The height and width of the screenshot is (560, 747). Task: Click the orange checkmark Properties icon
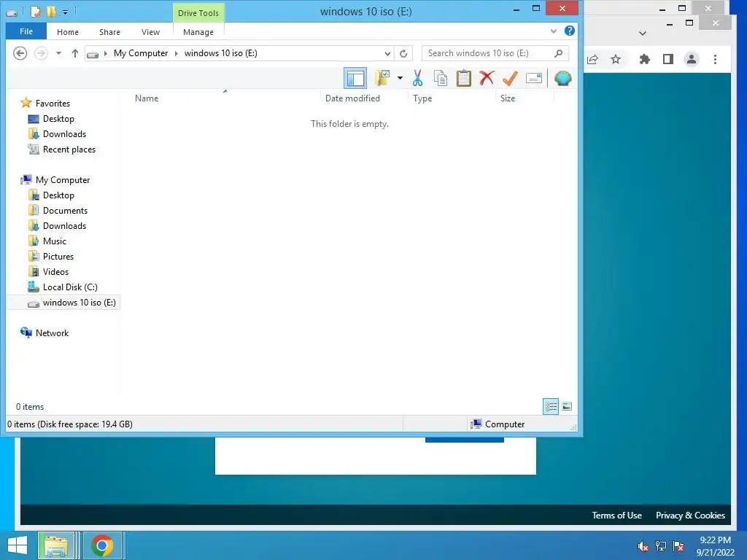510,78
